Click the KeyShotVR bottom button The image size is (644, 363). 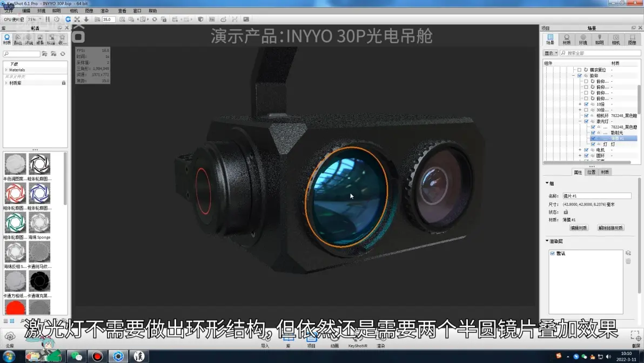click(x=358, y=341)
